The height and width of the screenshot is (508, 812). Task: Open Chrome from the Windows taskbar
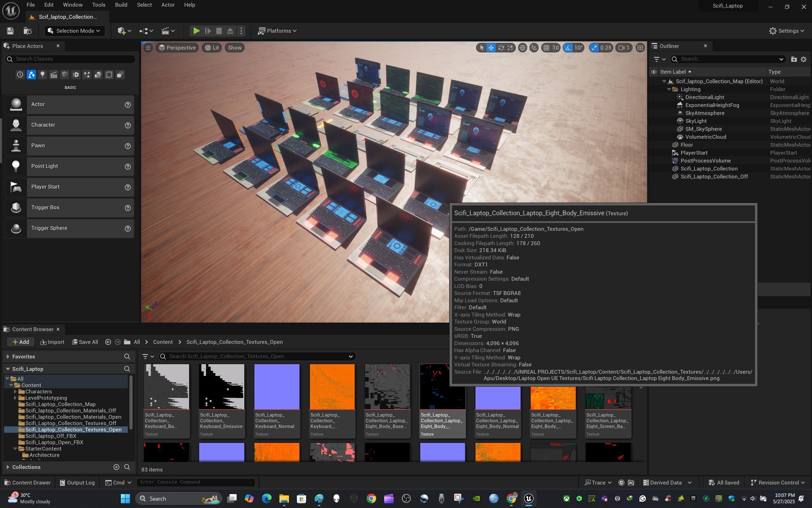pos(371,498)
